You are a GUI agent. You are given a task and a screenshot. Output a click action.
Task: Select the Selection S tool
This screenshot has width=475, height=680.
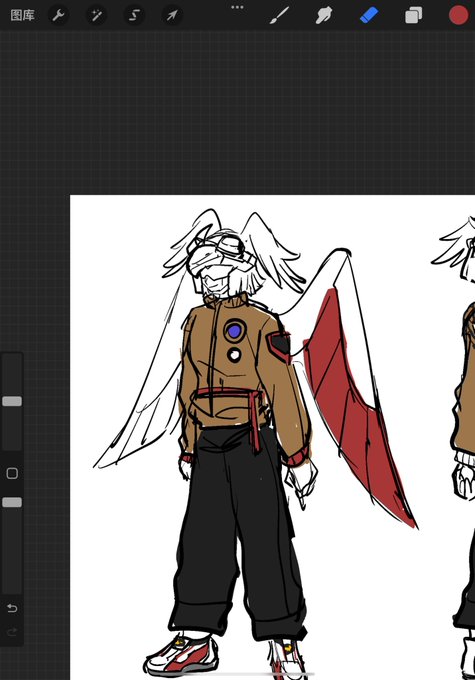pyautogui.click(x=134, y=16)
